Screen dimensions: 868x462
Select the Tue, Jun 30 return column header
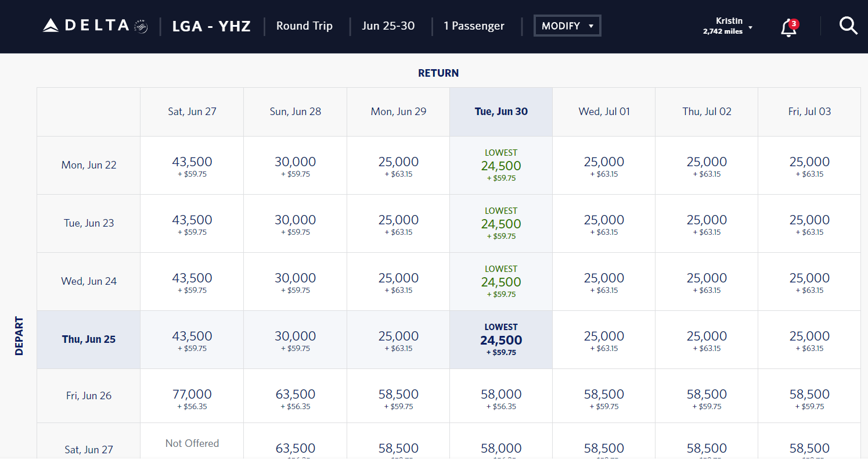click(501, 112)
